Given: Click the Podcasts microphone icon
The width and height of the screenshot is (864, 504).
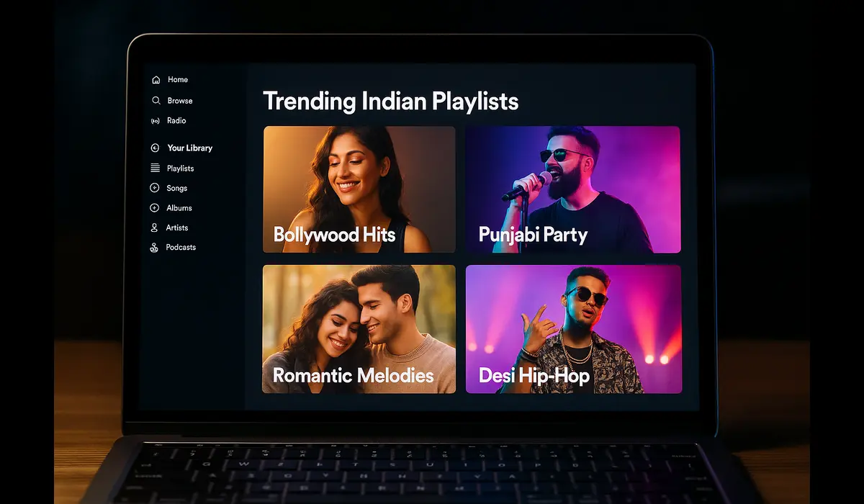Looking at the screenshot, I should point(156,247).
